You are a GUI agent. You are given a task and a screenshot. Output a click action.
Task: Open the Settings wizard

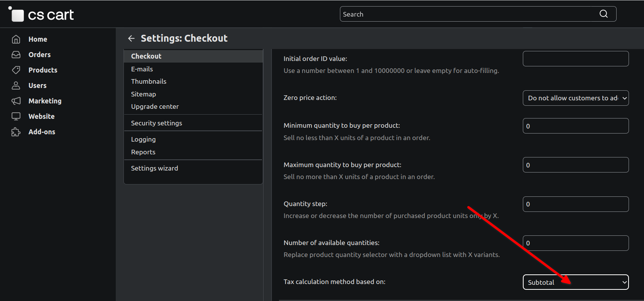click(x=154, y=168)
